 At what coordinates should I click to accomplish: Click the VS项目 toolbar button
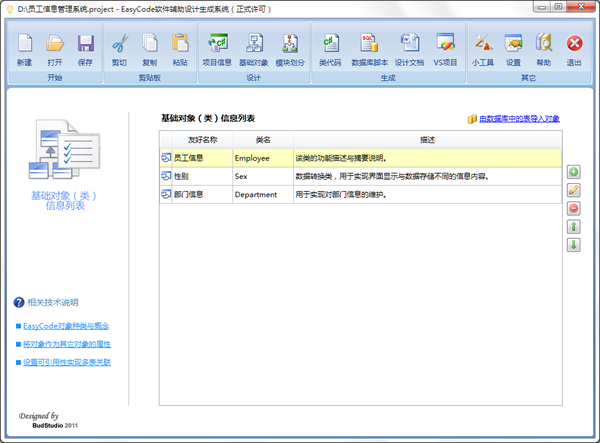coord(445,48)
